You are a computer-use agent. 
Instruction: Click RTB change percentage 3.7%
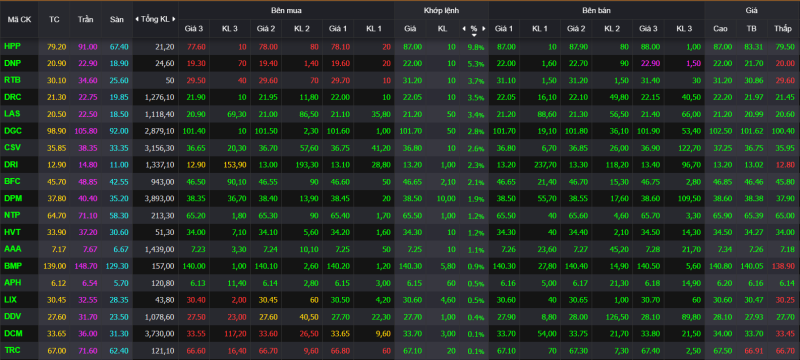(475, 81)
